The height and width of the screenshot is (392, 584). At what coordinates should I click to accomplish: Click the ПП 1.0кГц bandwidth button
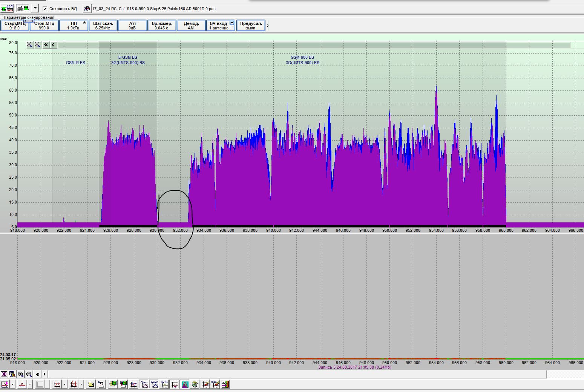pyautogui.click(x=74, y=26)
